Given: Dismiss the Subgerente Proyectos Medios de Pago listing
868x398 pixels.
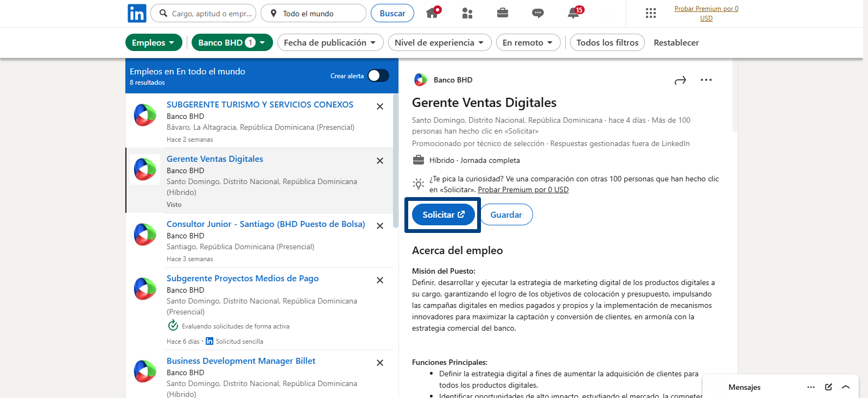Looking at the screenshot, I should (x=380, y=280).
